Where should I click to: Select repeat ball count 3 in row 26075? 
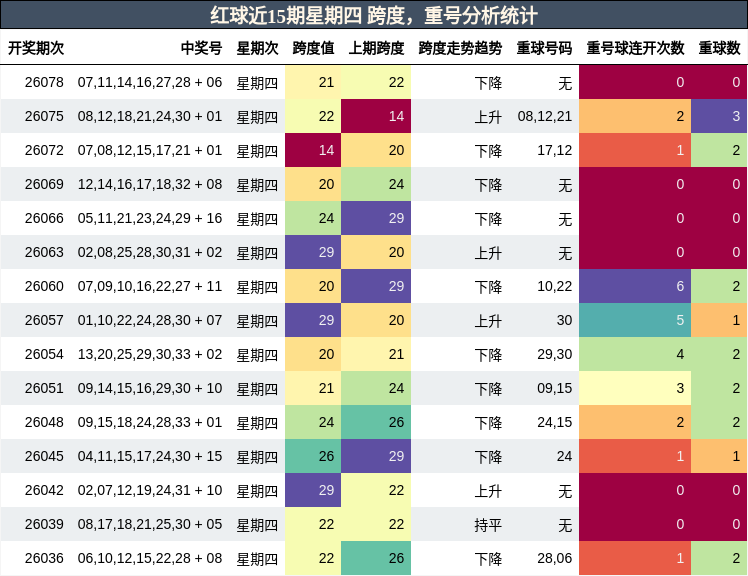click(x=719, y=116)
